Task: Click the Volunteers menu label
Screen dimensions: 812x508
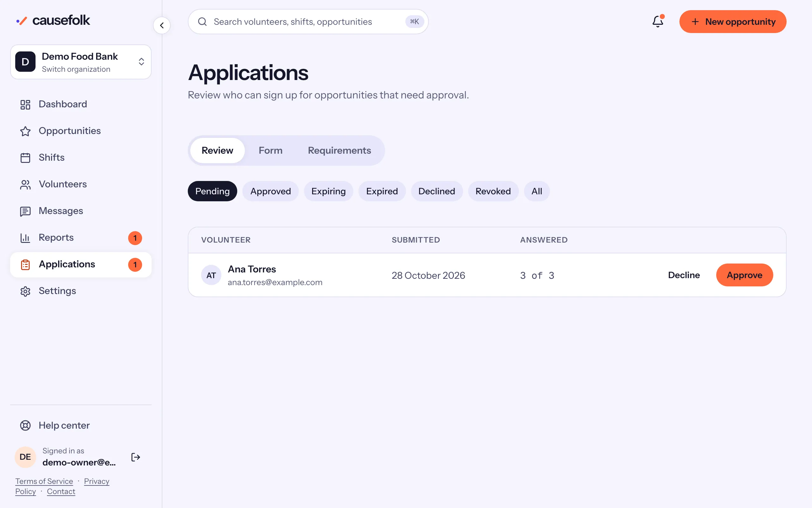Action: [x=63, y=184]
